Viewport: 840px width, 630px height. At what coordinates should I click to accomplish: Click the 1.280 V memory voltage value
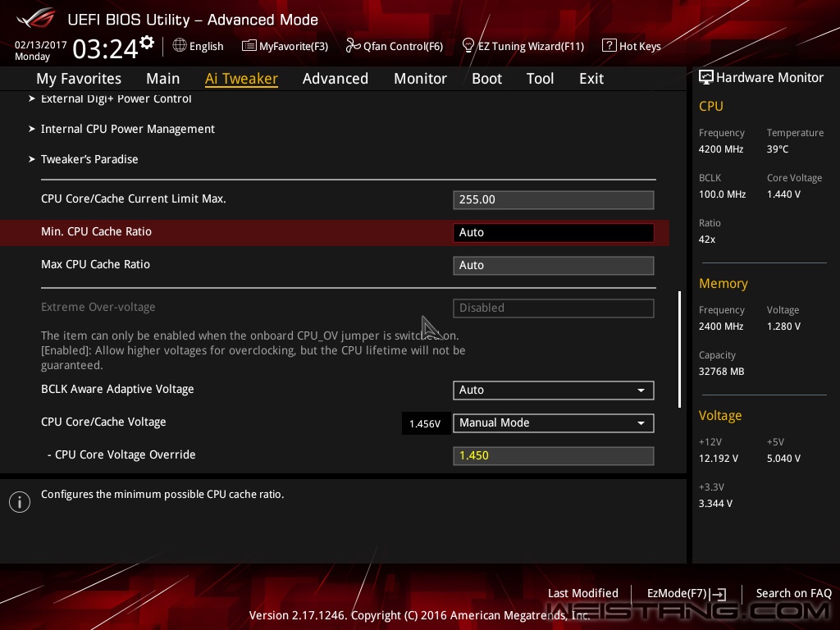(x=783, y=326)
